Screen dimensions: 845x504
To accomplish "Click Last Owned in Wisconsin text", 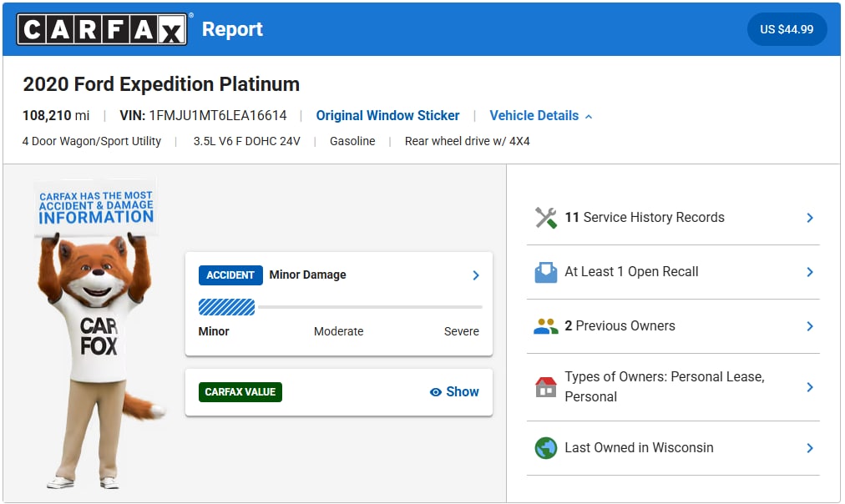I will point(639,448).
